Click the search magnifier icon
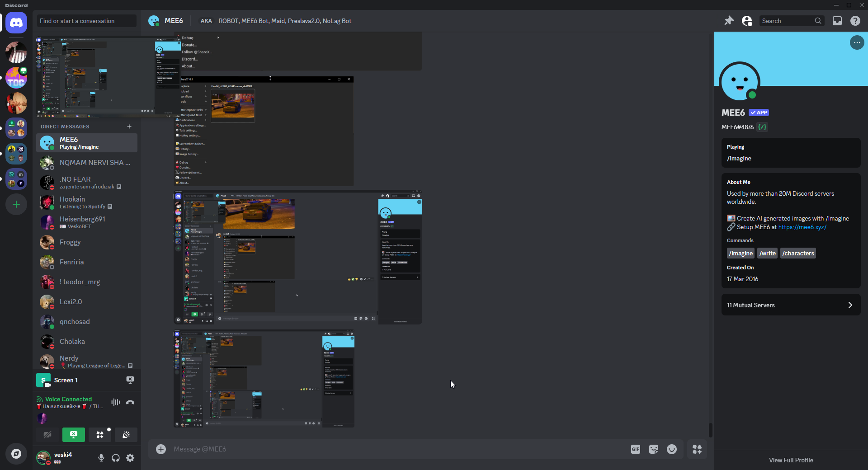Image resolution: width=868 pixels, height=470 pixels. point(818,21)
